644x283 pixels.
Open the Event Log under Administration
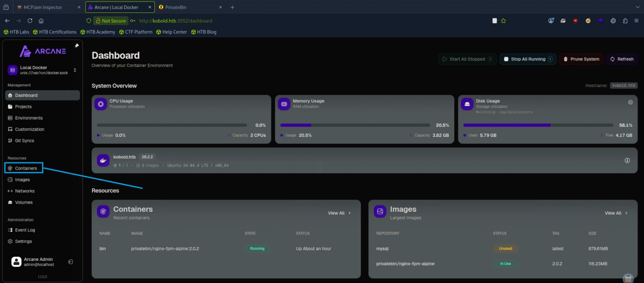(x=24, y=230)
